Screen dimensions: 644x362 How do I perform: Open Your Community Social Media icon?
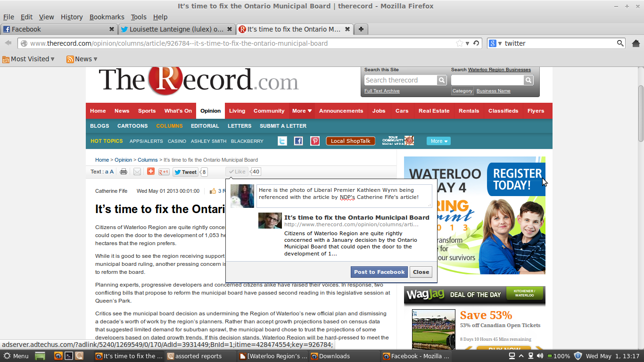coord(398,140)
